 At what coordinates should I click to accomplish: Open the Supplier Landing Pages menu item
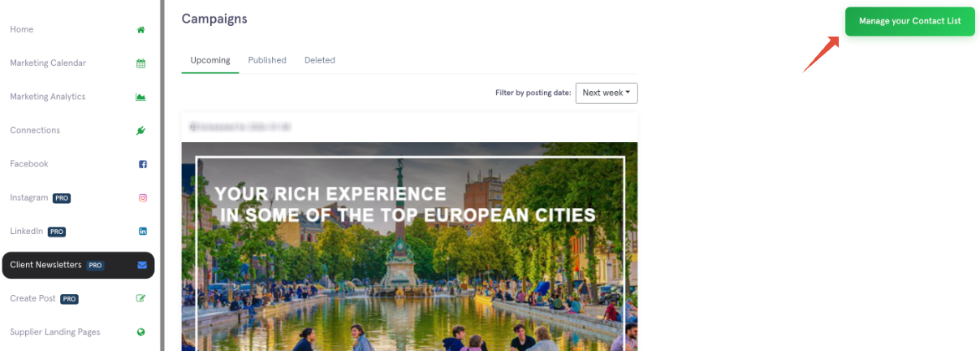click(55, 332)
